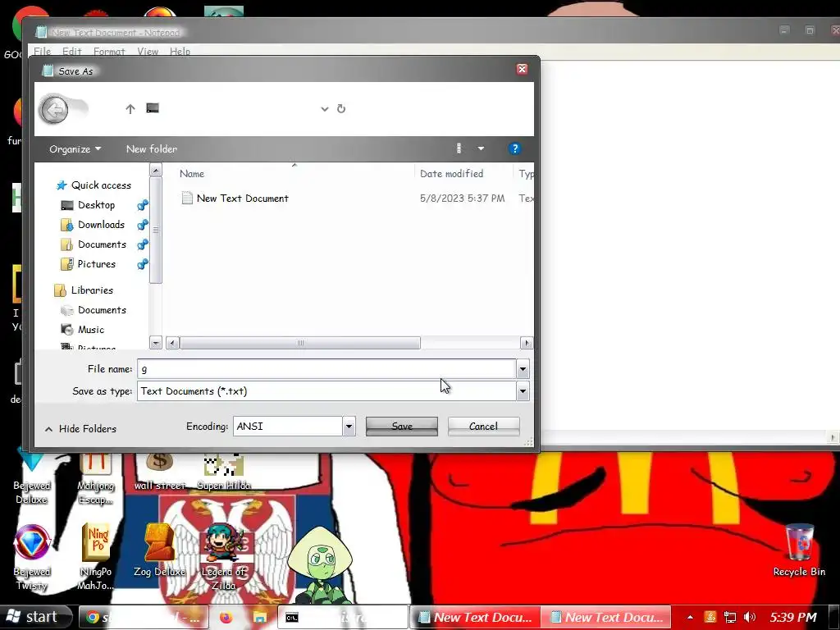Open Super Hilda desktop shortcut
840x630 pixels.
coord(224,472)
